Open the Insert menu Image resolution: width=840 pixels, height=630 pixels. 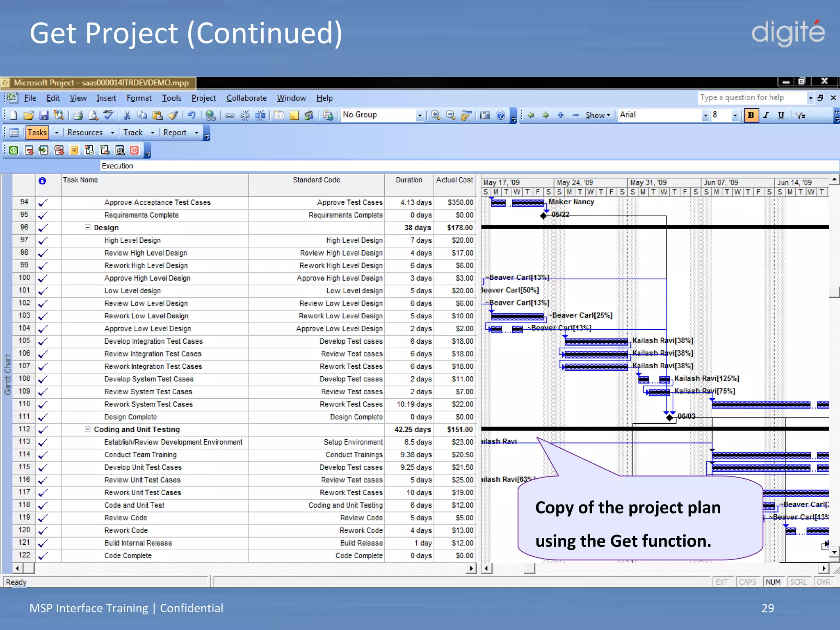pos(106,98)
